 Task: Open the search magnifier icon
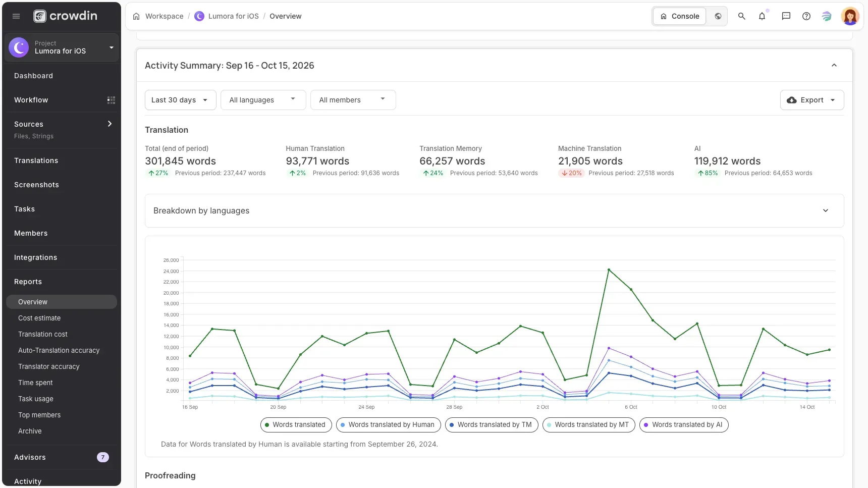click(x=741, y=16)
